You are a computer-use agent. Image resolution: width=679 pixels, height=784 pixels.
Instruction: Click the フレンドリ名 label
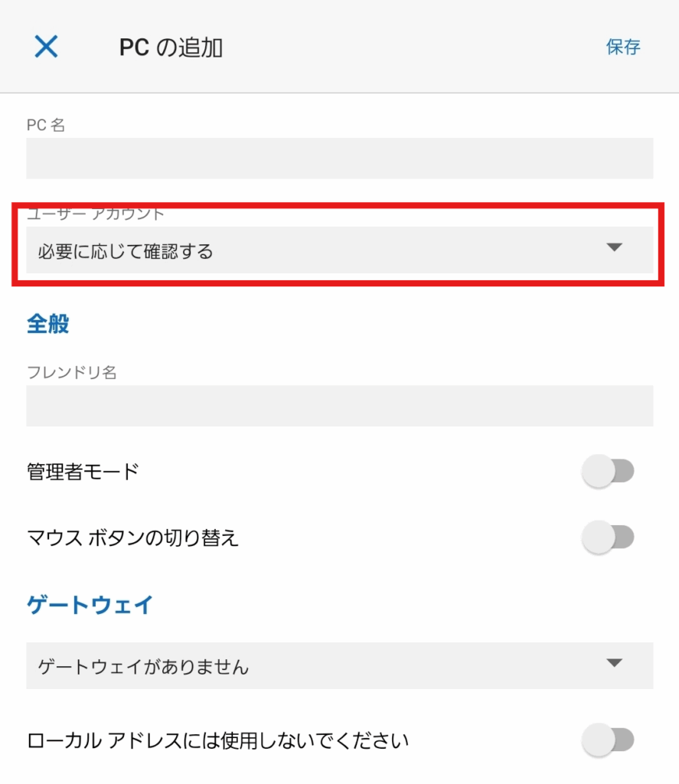(71, 373)
